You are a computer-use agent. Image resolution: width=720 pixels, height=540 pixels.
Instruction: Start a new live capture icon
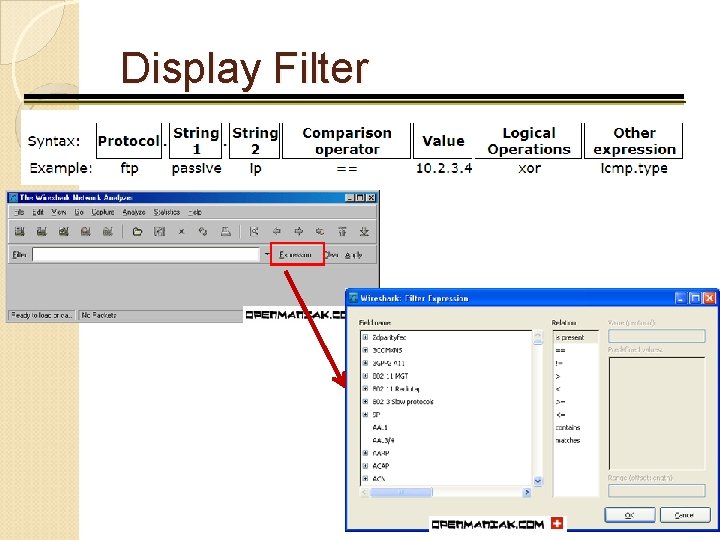(x=64, y=231)
